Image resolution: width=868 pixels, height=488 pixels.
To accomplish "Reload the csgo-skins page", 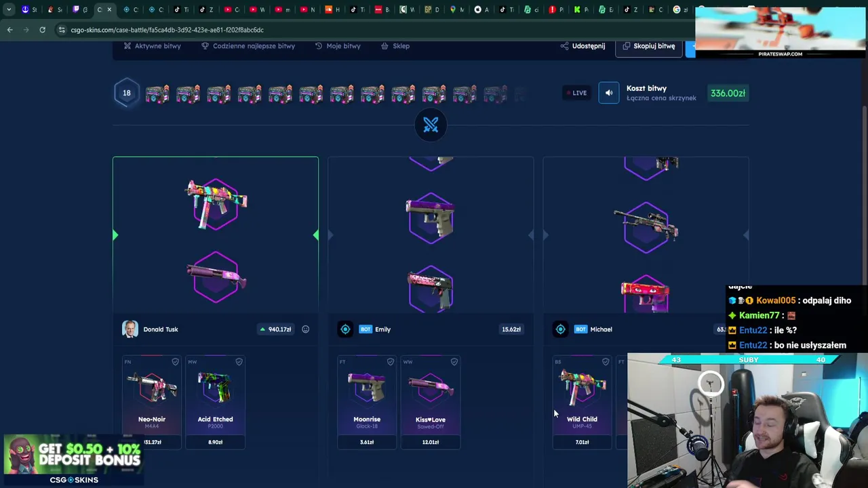I will click(42, 30).
